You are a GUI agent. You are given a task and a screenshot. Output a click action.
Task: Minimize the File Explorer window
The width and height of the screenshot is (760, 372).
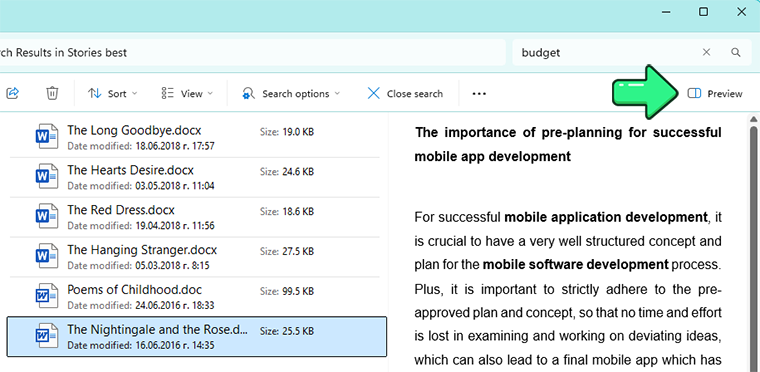pyautogui.click(x=666, y=12)
